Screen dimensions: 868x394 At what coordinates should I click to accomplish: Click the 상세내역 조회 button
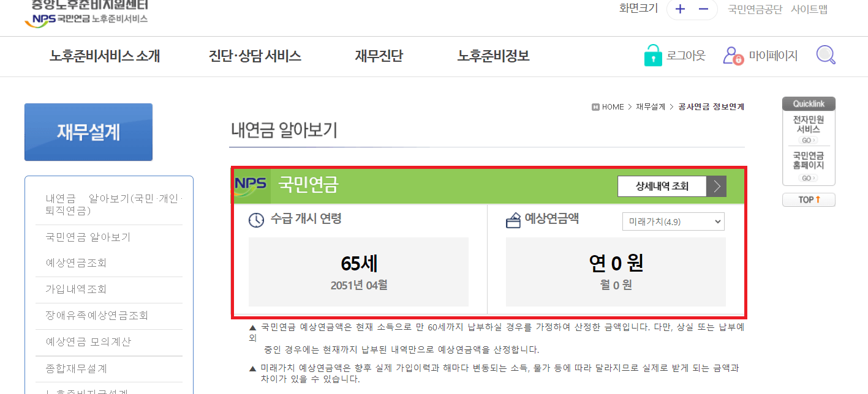662,186
